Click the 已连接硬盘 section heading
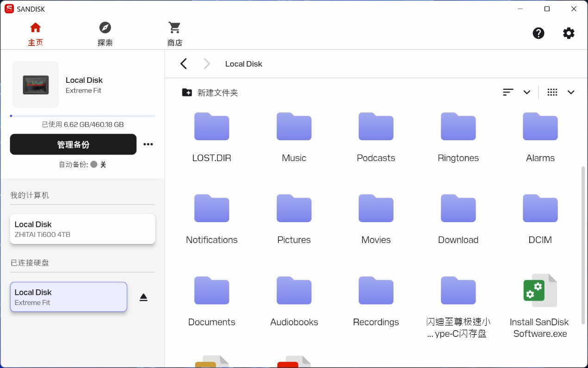 pyautogui.click(x=30, y=263)
